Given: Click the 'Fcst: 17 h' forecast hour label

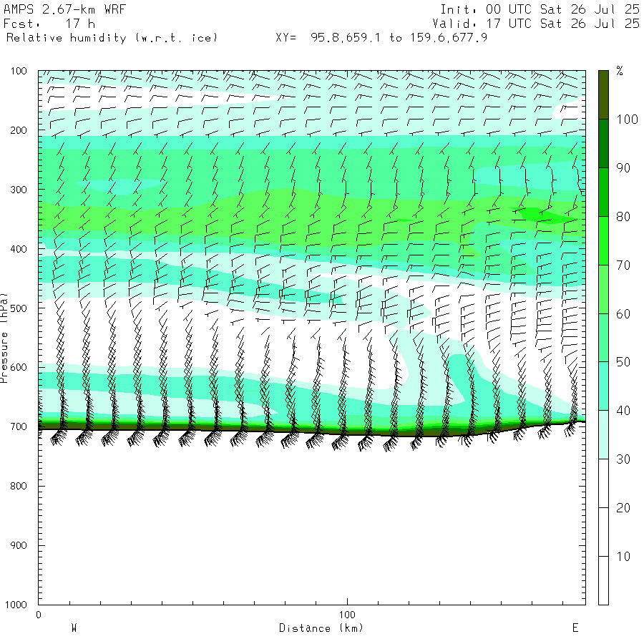Looking at the screenshot, I should 49,24.
